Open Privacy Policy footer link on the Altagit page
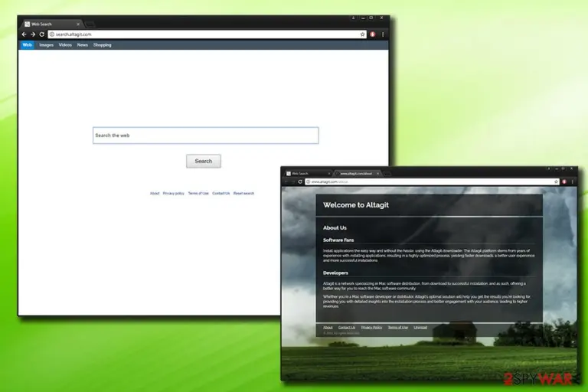Image resolution: width=588 pixels, height=392 pixels. 371,328
